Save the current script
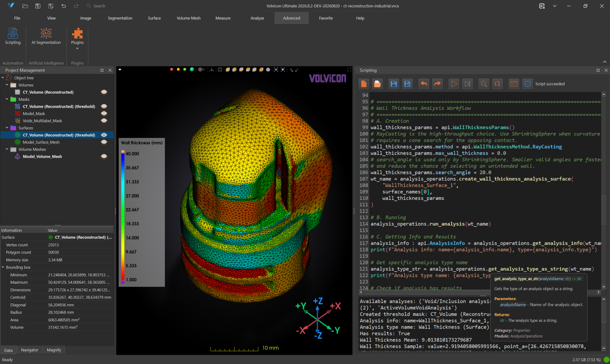 click(394, 84)
